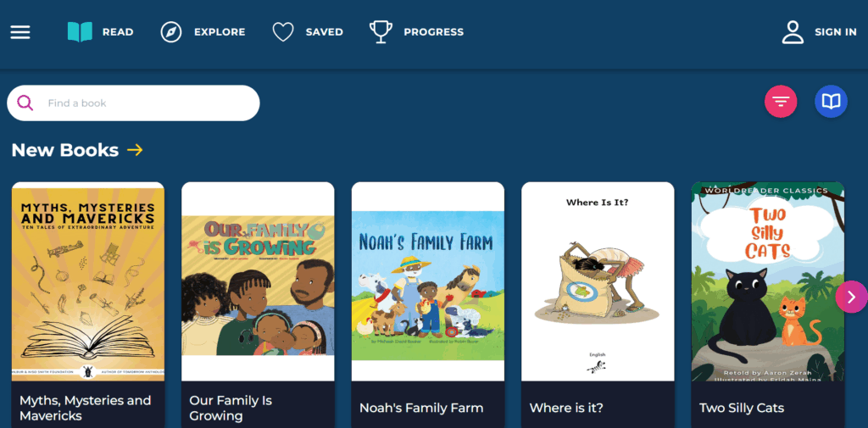Click the Explore compass icon
This screenshot has width=868, height=428.
tap(171, 32)
